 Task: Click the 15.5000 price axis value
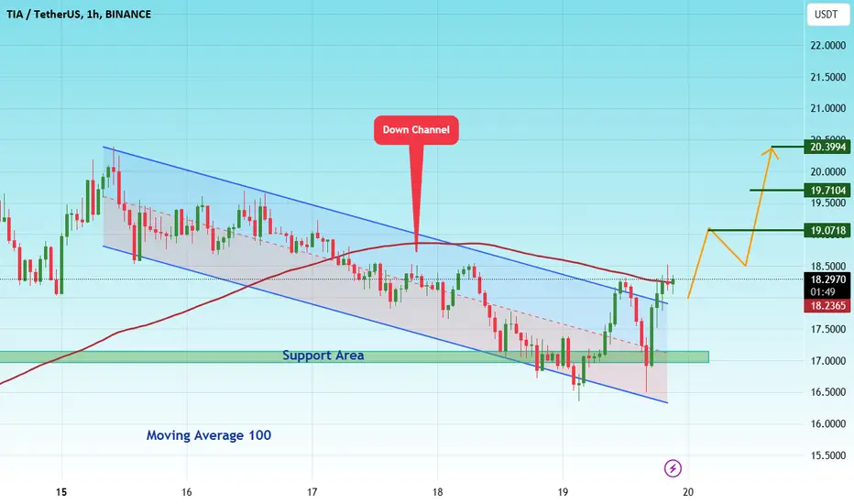(827, 455)
